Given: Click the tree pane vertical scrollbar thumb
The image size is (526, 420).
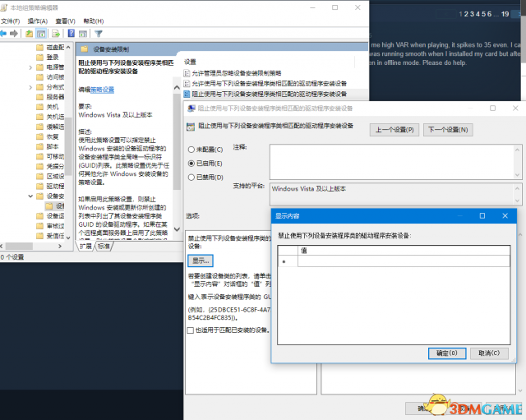Looking at the screenshot, I should (x=68, y=146).
